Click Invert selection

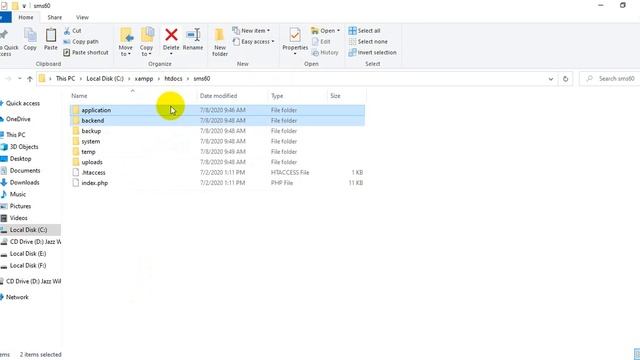click(372, 53)
